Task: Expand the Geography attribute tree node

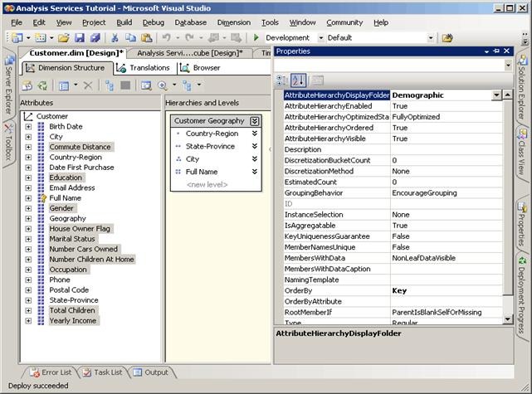Action: [28, 219]
